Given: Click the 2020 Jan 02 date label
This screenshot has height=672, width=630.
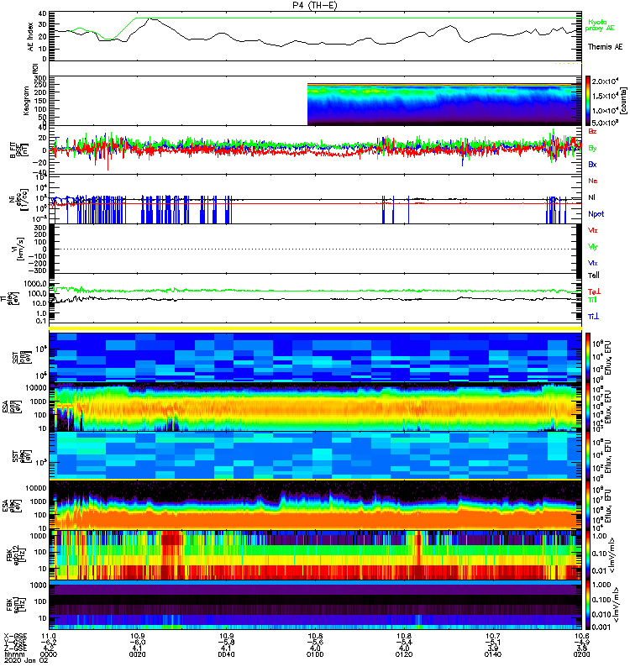Looking at the screenshot, I should click(26, 660).
